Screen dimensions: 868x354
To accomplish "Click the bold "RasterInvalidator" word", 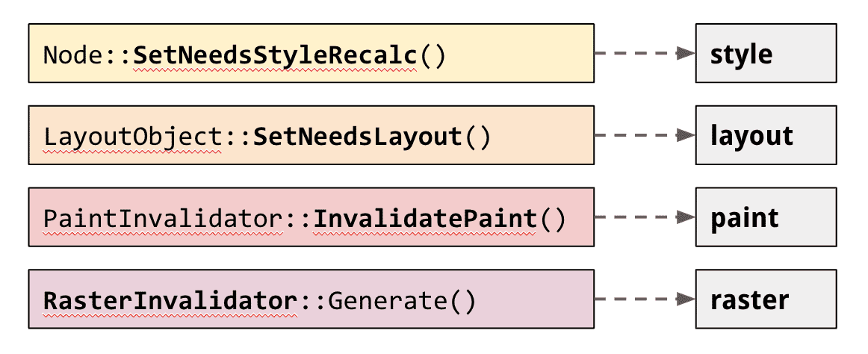I will pos(170,302).
